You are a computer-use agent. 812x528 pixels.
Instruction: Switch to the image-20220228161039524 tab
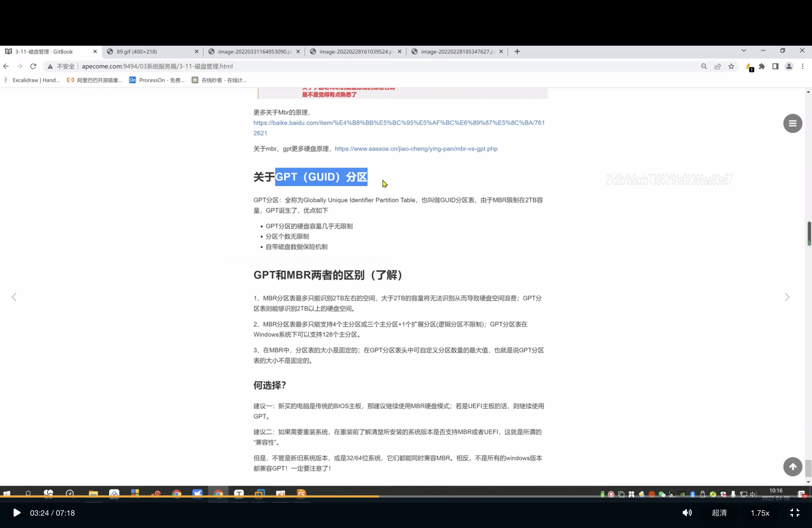coord(356,51)
